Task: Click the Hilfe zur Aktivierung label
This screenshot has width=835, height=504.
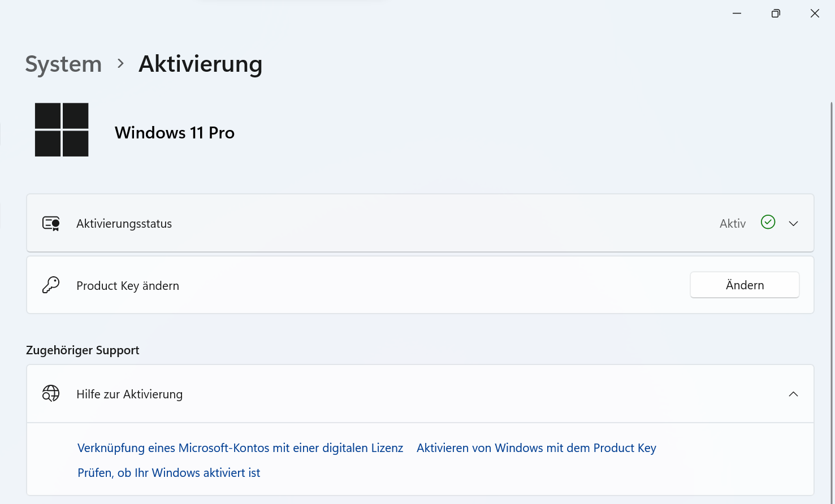Action: 129,394
